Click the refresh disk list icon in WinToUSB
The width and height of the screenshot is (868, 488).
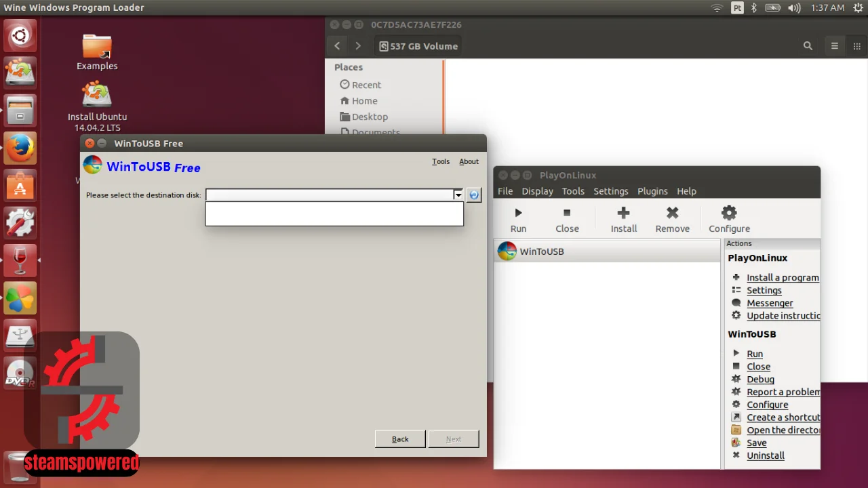point(473,195)
